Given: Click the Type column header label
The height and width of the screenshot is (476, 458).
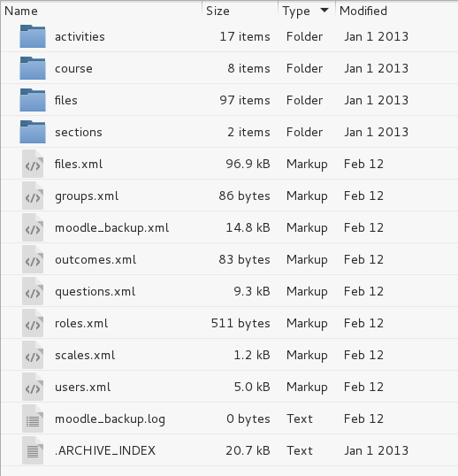Looking at the screenshot, I should coord(296,12).
